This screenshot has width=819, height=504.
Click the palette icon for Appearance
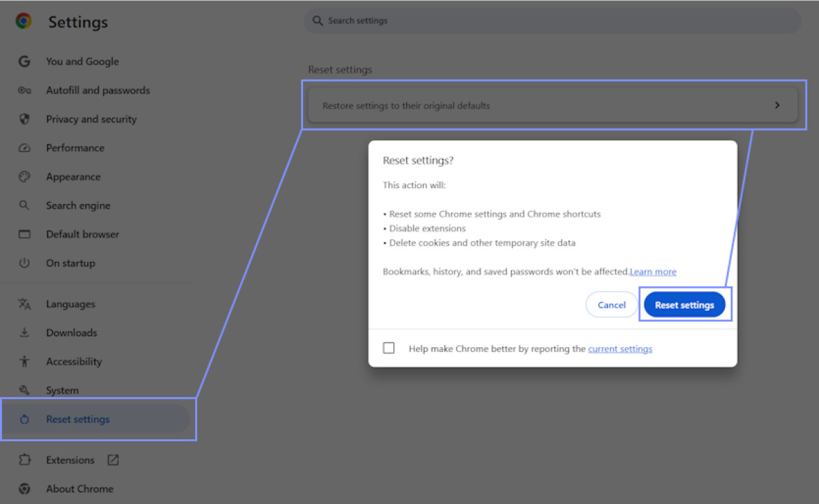pos(25,177)
